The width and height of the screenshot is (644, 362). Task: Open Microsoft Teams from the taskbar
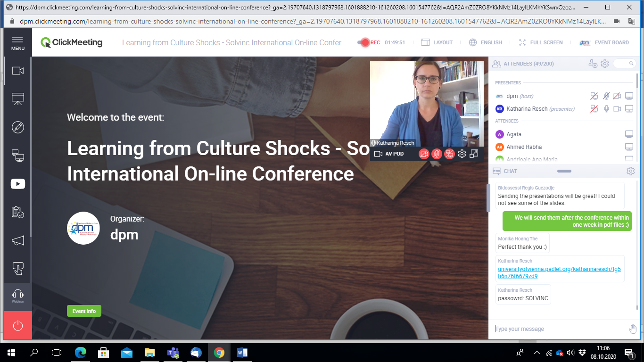(x=173, y=353)
